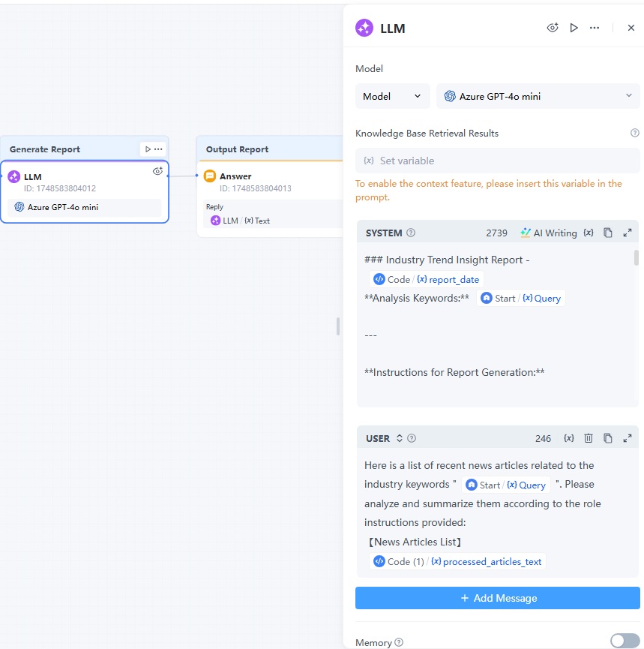This screenshot has height=649, width=644.
Task: Expand the SYSTEM prompt editor
Action: 627,233
